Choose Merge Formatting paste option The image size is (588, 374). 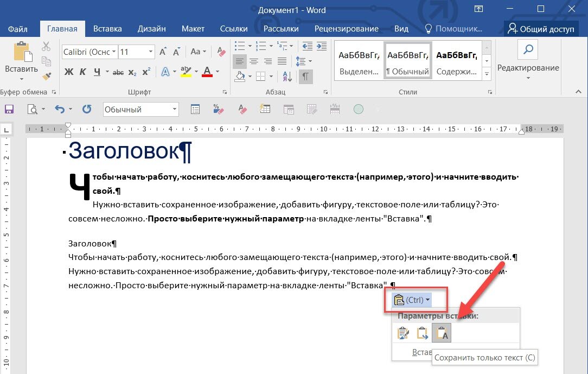point(422,333)
